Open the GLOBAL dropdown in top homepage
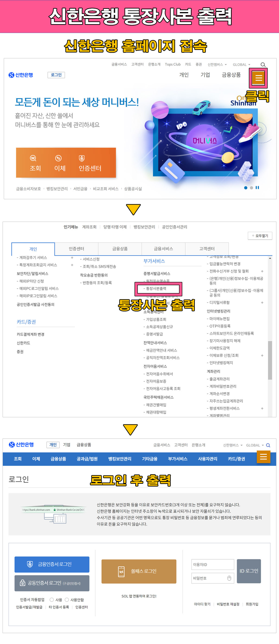Screen dimensions: 279x644 [242, 65]
